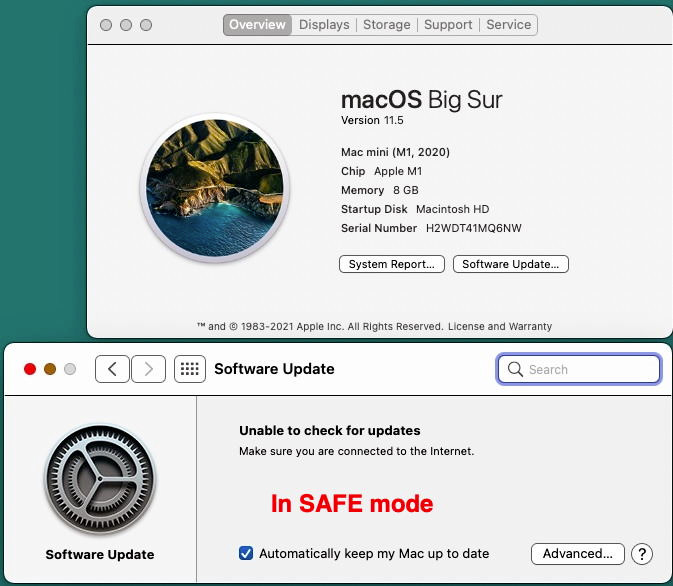Open System Report...
Viewport: 673px width, 586px height.
(x=391, y=264)
